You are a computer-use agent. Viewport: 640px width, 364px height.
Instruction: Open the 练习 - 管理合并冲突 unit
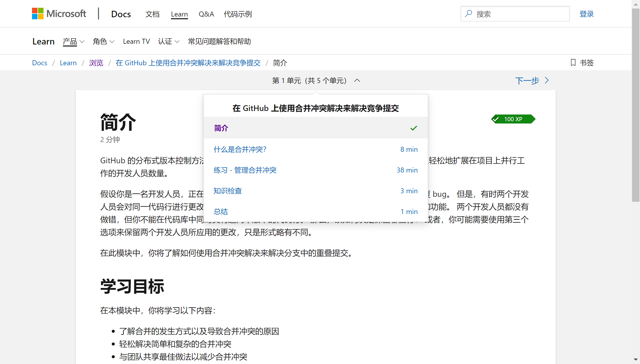point(245,170)
